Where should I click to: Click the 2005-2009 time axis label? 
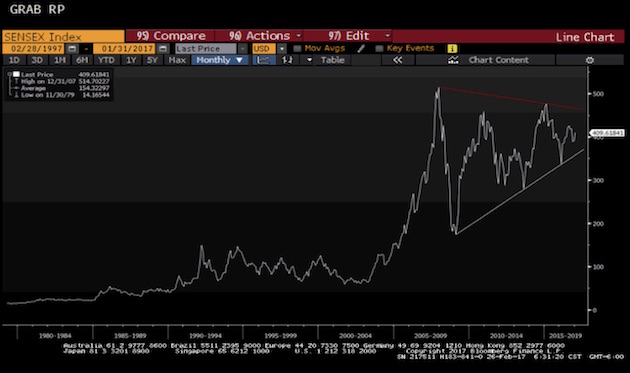click(x=431, y=336)
